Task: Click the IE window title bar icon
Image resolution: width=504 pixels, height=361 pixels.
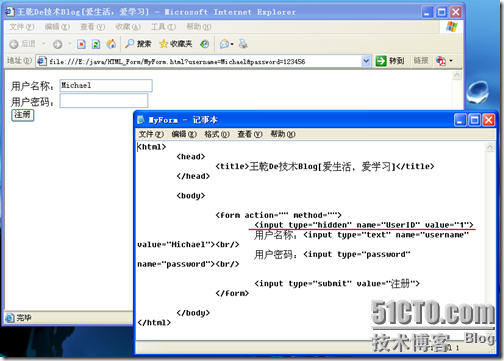Action: [x=10, y=12]
